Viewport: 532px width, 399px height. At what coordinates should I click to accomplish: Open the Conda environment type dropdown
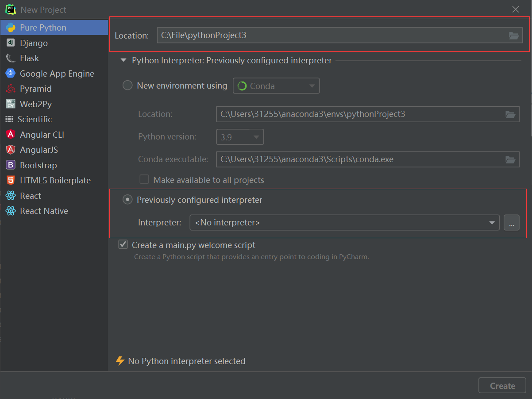[276, 86]
